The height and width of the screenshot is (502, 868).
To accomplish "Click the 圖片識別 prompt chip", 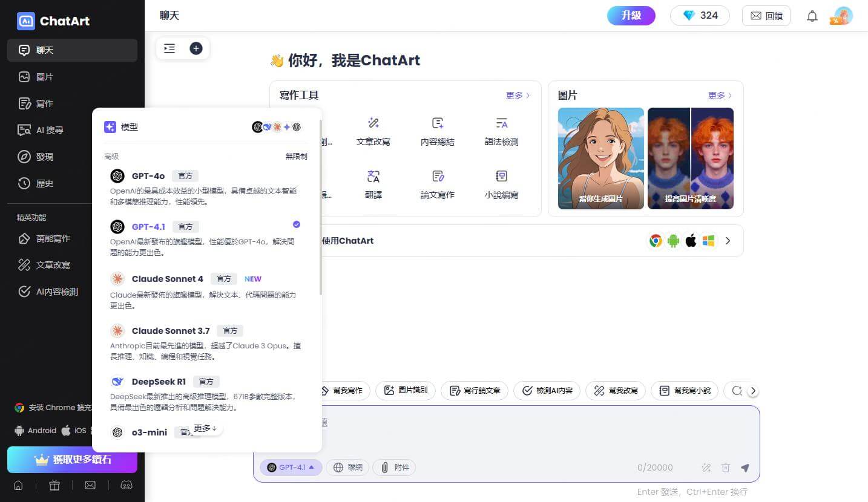I will pos(406,391).
